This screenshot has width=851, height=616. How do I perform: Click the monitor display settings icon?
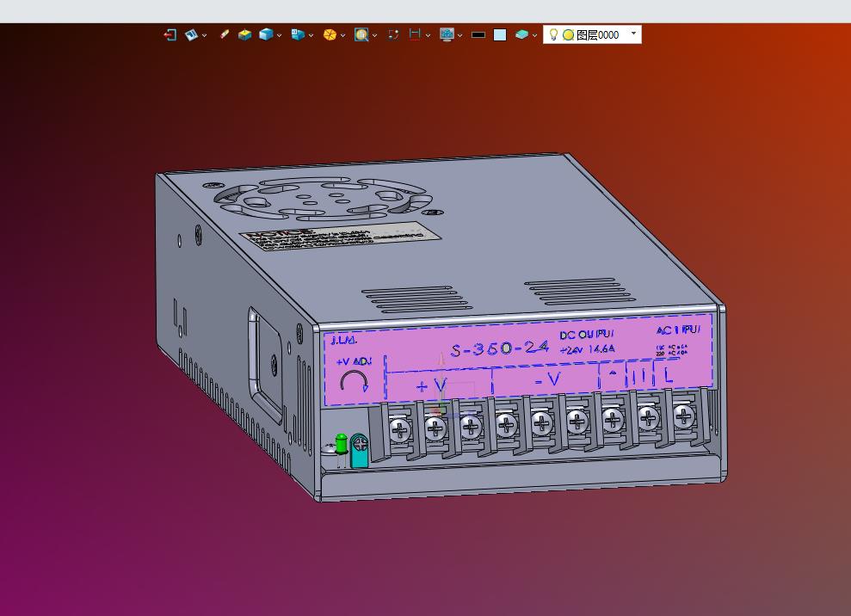[x=447, y=34]
